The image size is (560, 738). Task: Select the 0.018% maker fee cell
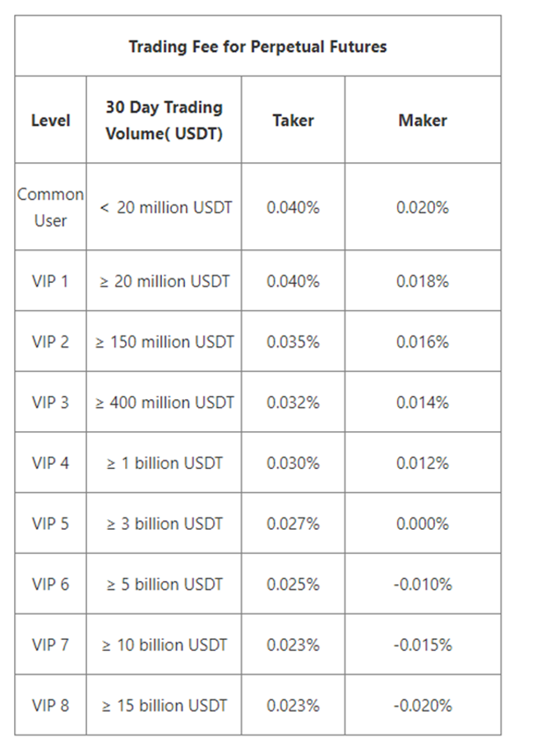coord(423,281)
